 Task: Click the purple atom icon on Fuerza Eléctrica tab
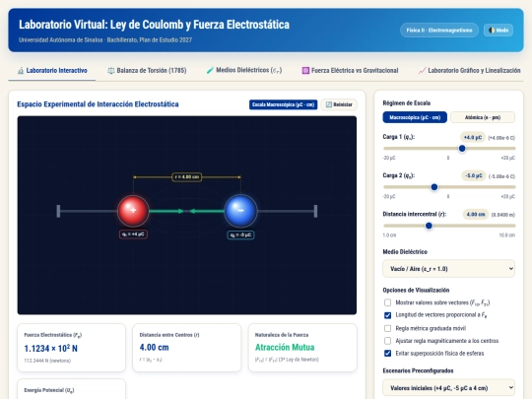(x=305, y=71)
